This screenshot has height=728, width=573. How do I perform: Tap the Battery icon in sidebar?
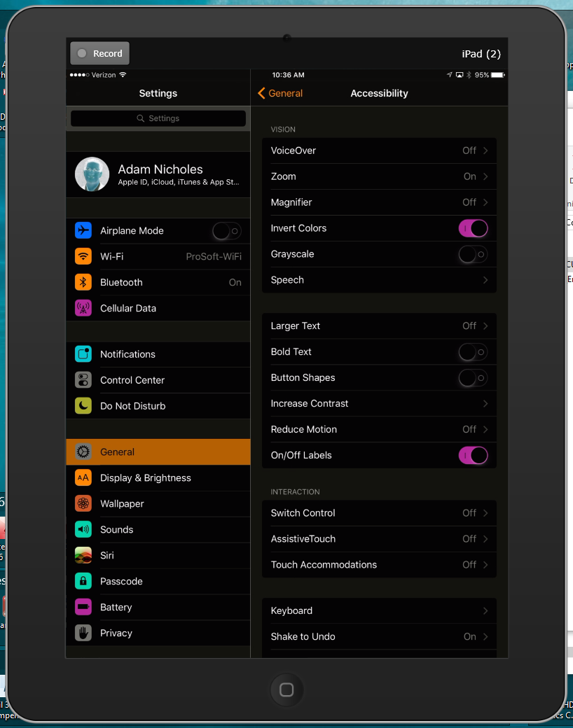[x=83, y=607]
